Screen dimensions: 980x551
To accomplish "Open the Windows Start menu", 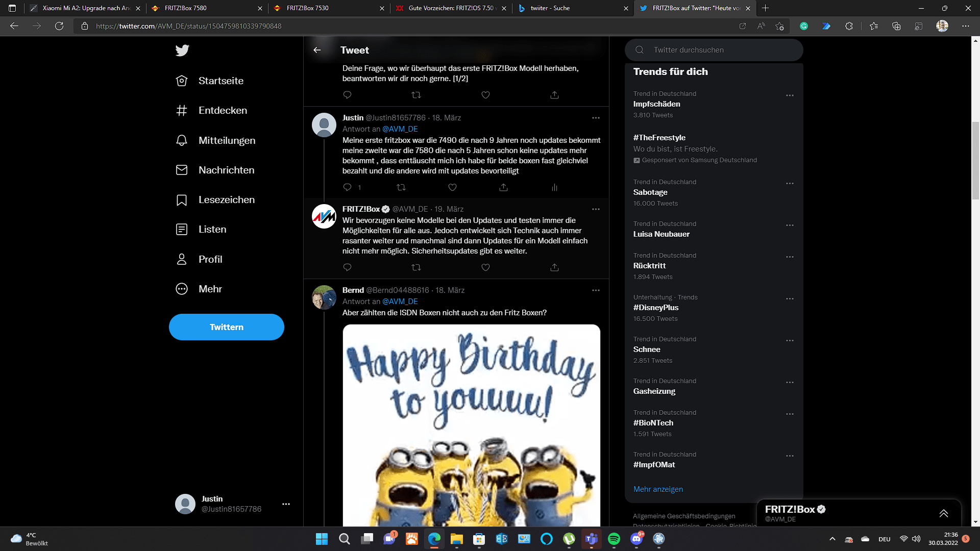I will 322,539.
